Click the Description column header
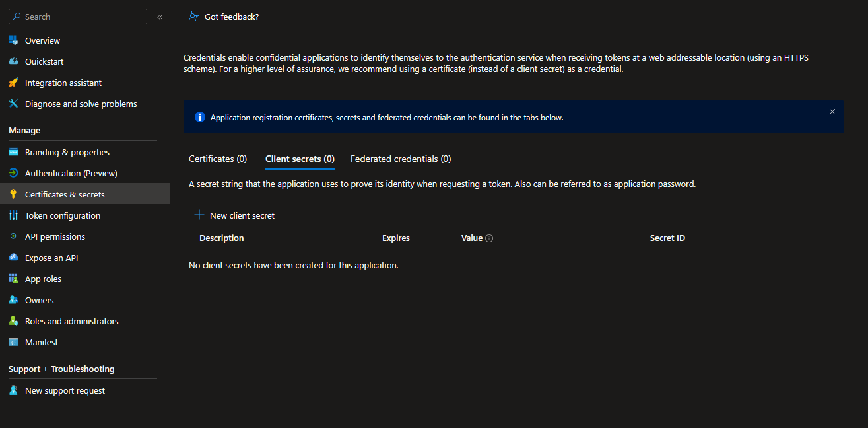 tap(222, 238)
